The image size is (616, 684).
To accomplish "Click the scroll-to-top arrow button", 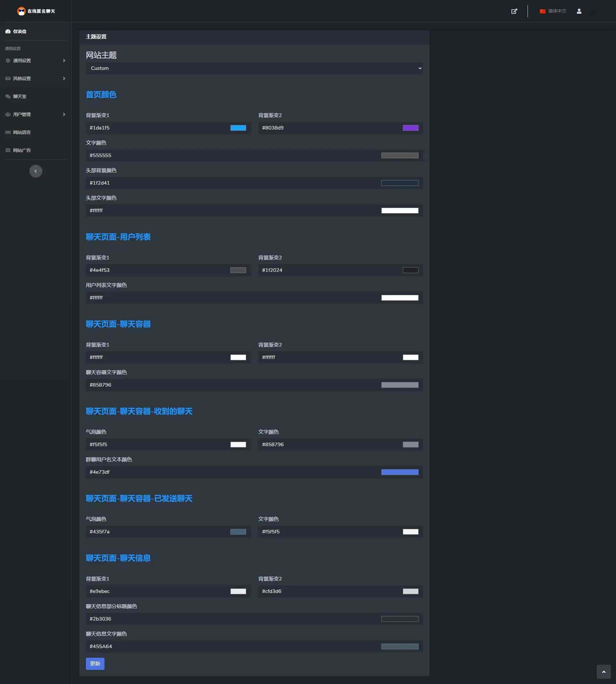I will pos(603,672).
